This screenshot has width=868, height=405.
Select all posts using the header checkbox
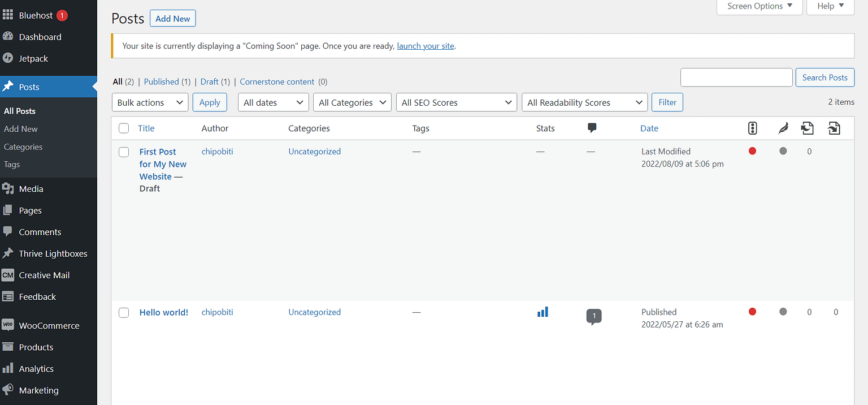(123, 128)
